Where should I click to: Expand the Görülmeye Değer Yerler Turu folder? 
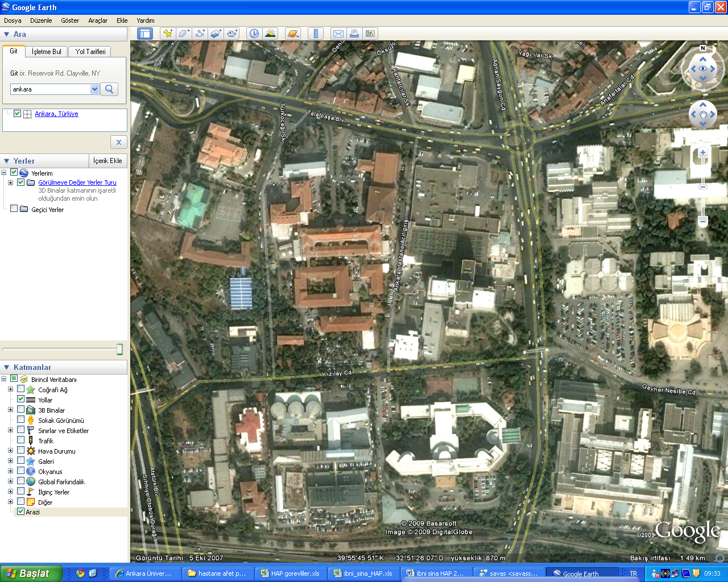10,182
